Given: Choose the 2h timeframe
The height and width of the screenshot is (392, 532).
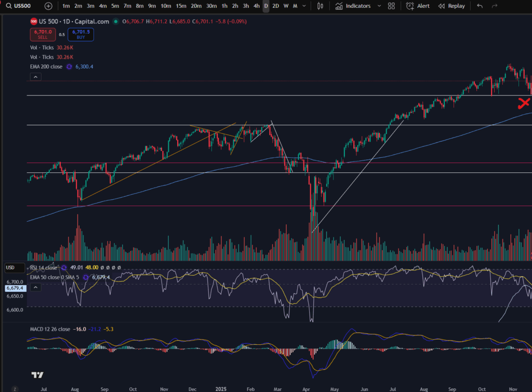Looking at the screenshot, I should click(x=235, y=6).
